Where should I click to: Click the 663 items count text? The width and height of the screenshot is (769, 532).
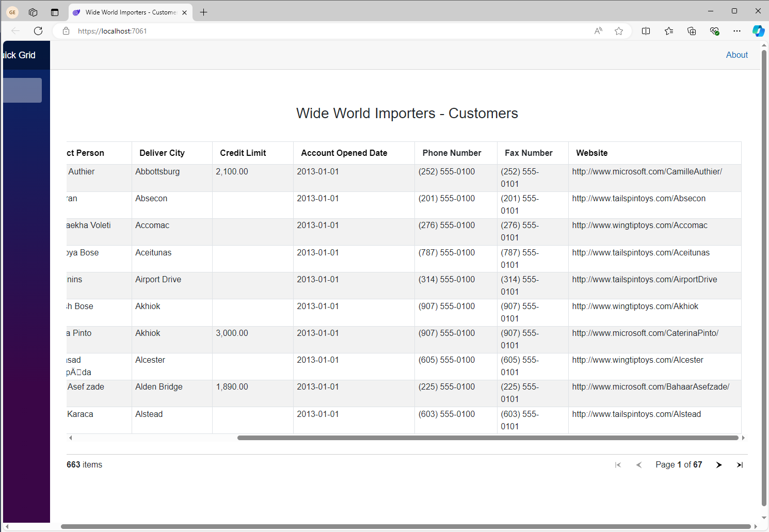[84, 464]
